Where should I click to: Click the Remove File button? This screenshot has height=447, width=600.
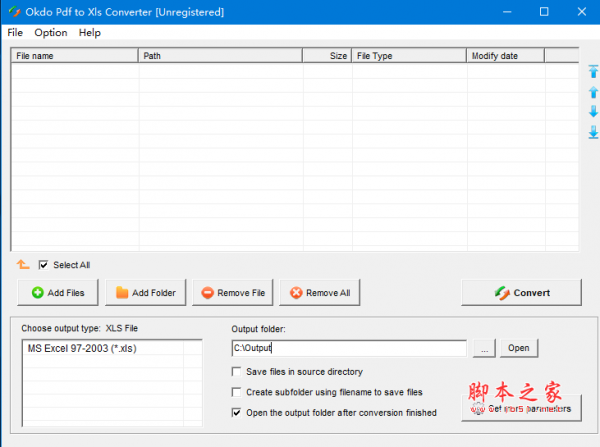(x=233, y=293)
